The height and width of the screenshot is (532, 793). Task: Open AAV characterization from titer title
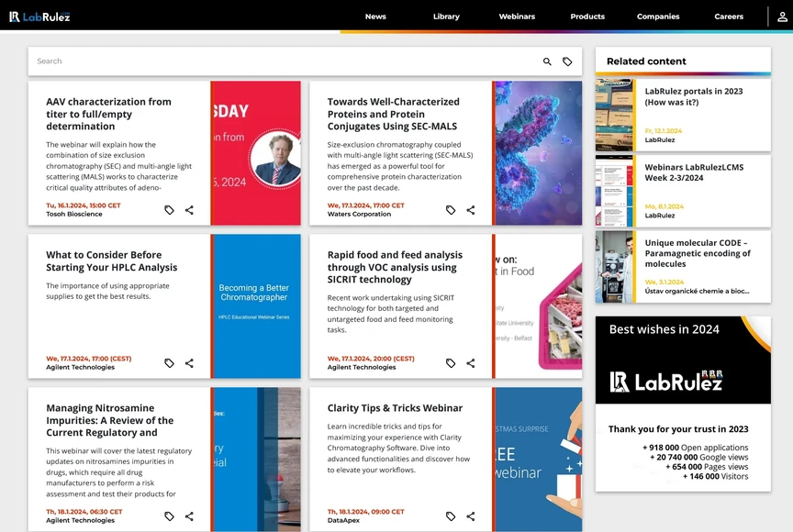pos(108,114)
